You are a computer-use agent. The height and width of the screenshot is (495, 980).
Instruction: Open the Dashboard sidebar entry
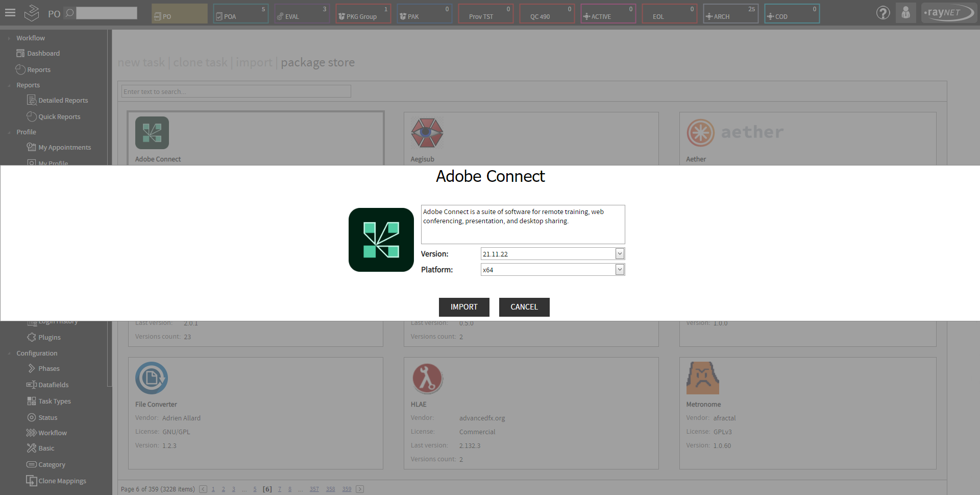[x=43, y=53]
